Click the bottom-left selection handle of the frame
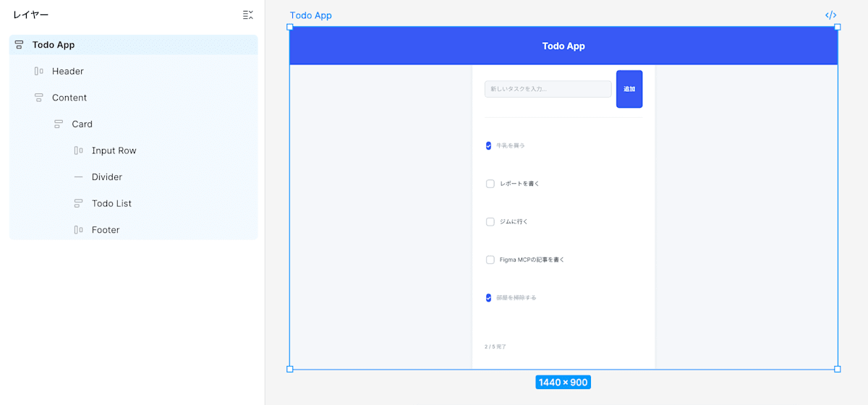This screenshot has height=405, width=868. click(x=290, y=369)
